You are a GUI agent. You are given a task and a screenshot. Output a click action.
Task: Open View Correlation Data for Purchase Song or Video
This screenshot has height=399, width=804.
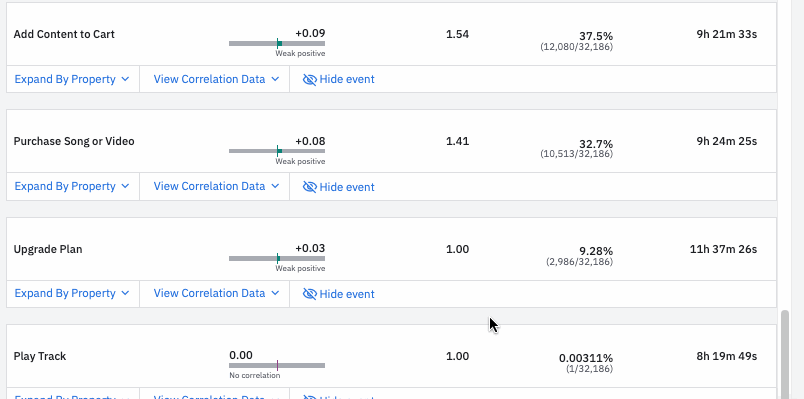pos(216,187)
